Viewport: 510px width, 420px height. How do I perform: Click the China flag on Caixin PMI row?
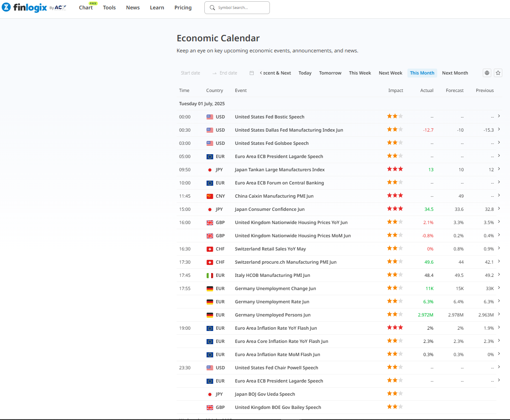point(209,196)
